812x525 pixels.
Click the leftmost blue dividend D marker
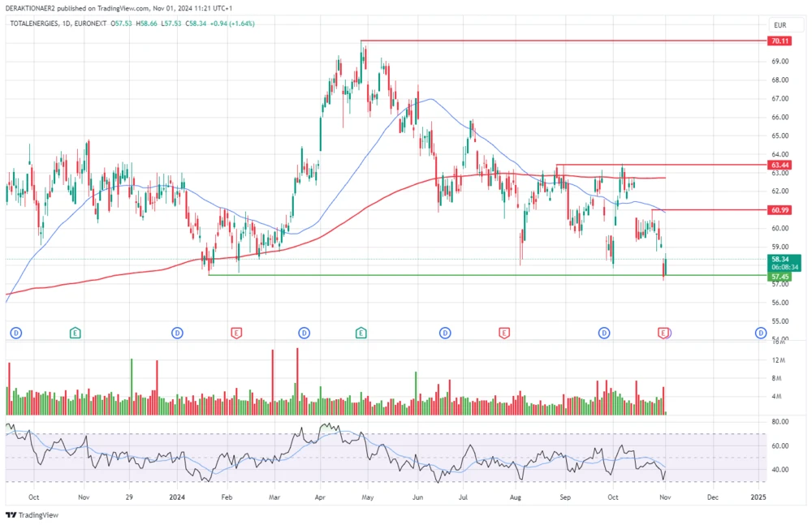(x=15, y=332)
